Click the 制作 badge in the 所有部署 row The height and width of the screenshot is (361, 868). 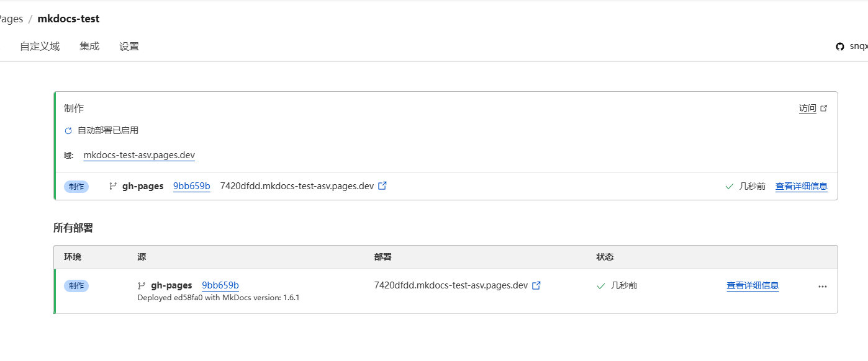pos(76,286)
